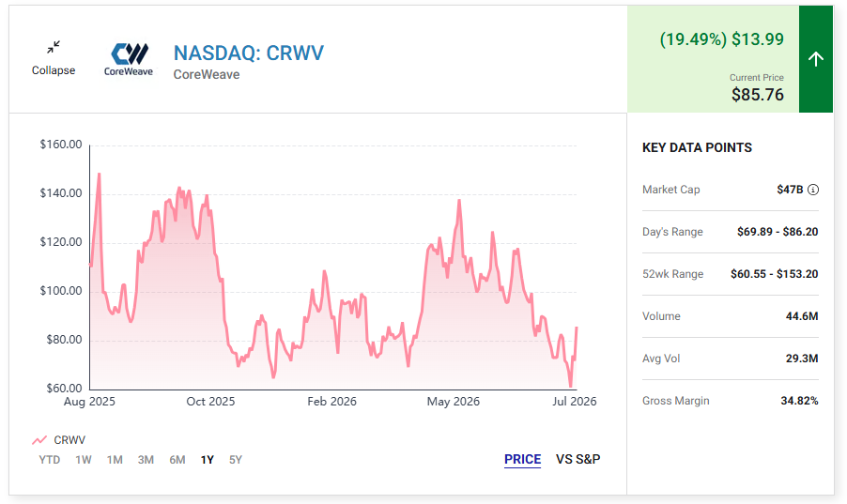Select the 3M time range

pos(146,460)
